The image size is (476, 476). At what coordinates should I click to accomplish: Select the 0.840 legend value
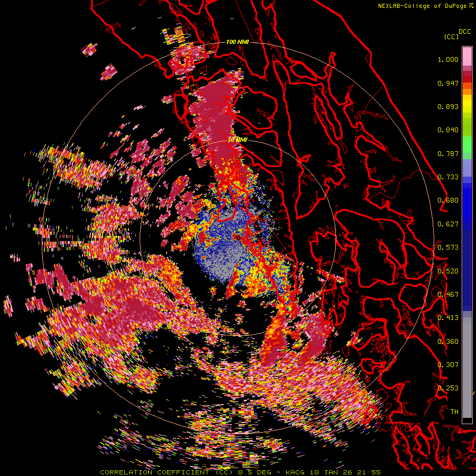[x=448, y=130]
